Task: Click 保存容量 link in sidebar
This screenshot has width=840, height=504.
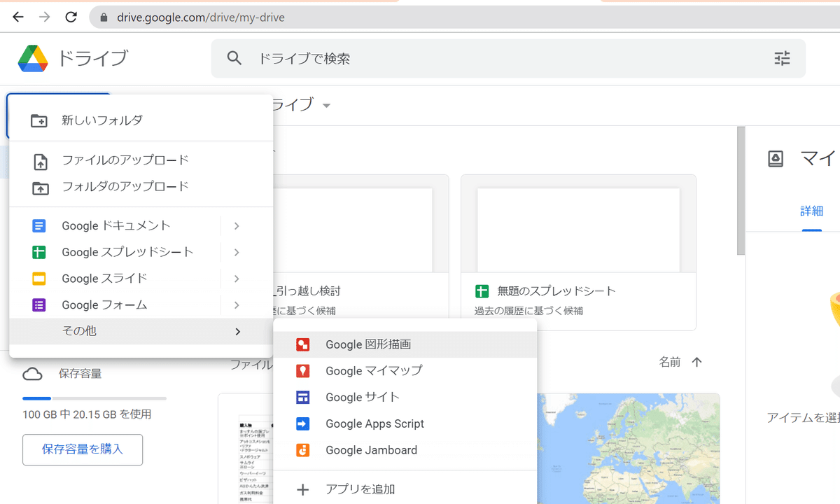Action: [x=80, y=374]
